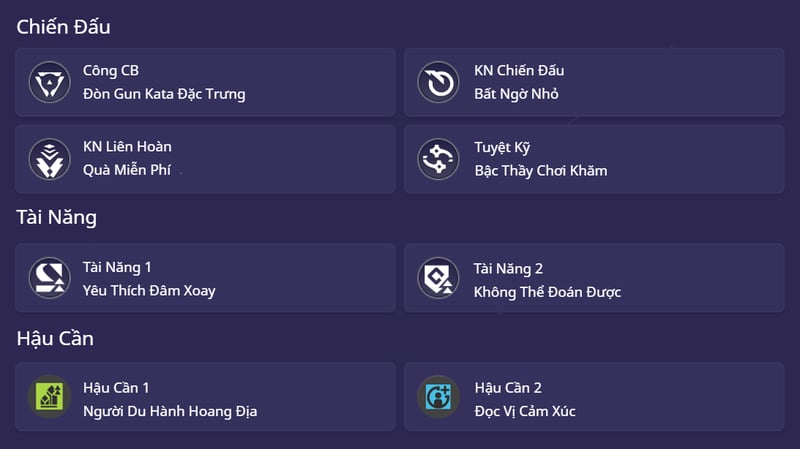Click the Tài Năng 1 talent icon
The width and height of the screenshot is (800, 449).
tap(46, 278)
